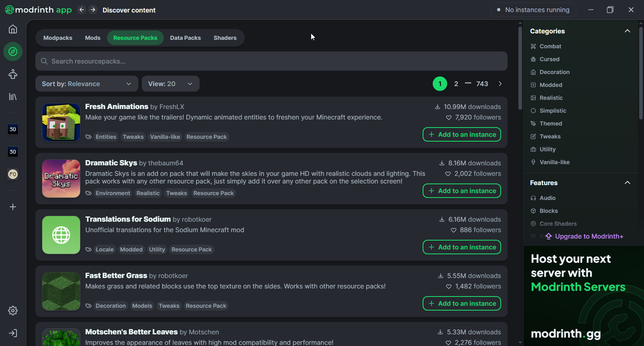644x346 pixels.
Task: Filter by Vanilla-like category
Action: tap(550, 162)
